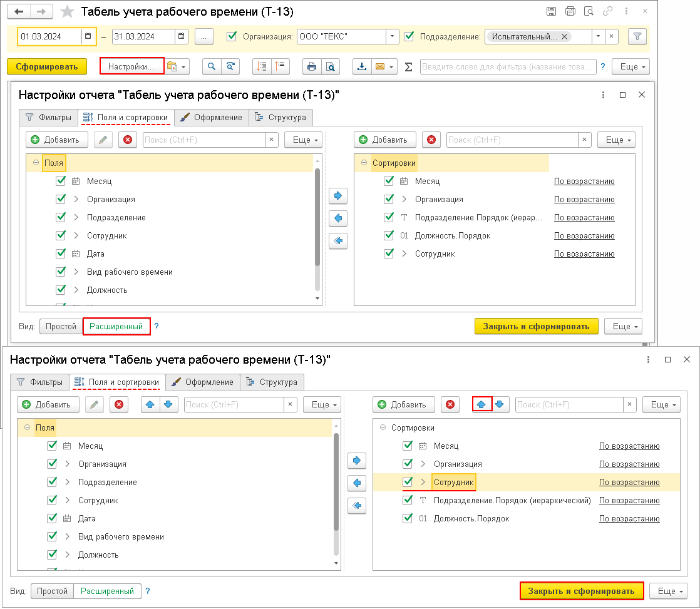Image resolution: width=700 pixels, height=609 pixels.
Task: Open the Подразделение selection dropdown
Action: (598, 36)
